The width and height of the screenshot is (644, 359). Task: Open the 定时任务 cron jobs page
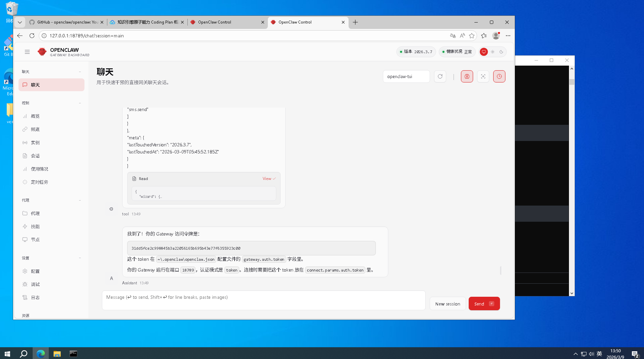click(x=39, y=182)
